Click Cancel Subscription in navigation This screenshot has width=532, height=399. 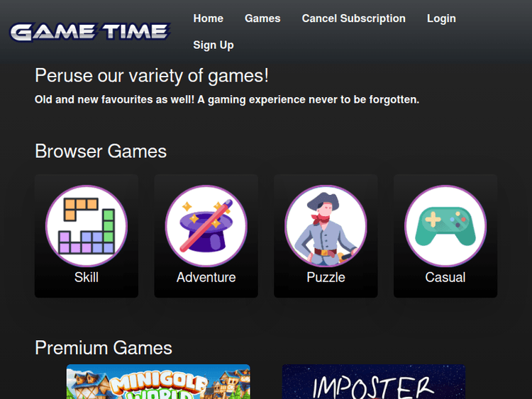353,18
